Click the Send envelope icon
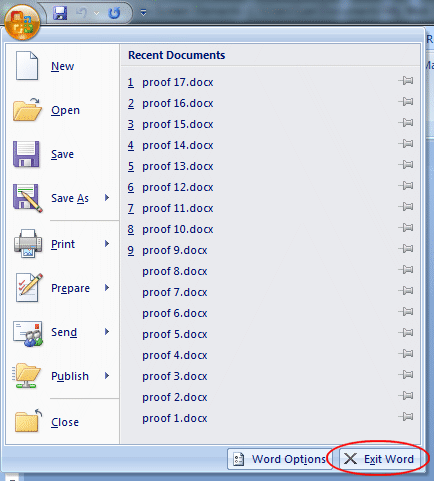Image resolution: width=434 pixels, height=481 pixels. (x=28, y=333)
